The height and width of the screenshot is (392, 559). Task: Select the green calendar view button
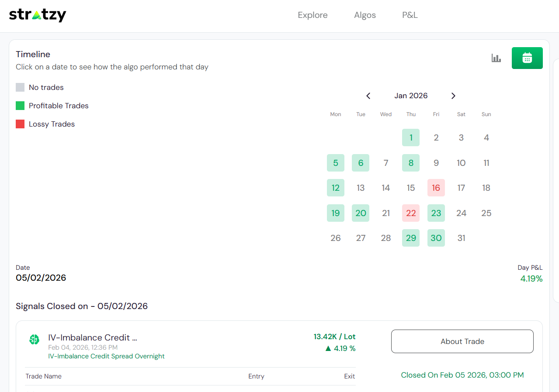point(527,58)
